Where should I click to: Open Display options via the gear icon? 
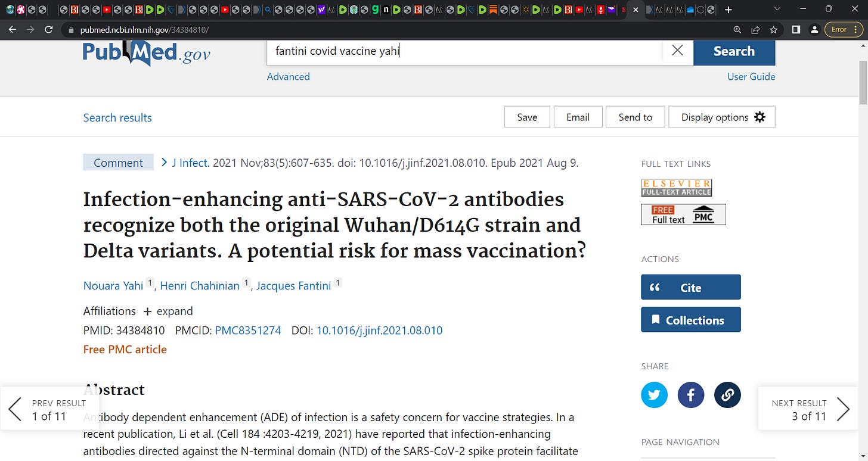coord(759,117)
